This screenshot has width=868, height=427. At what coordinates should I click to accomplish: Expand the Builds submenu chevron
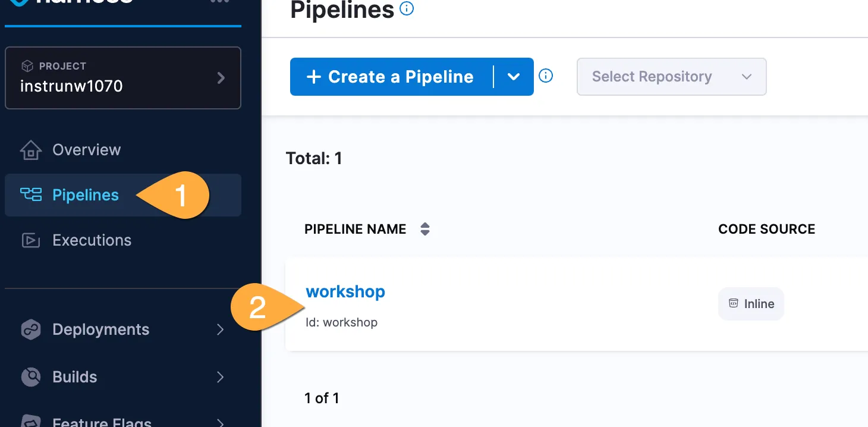point(220,377)
